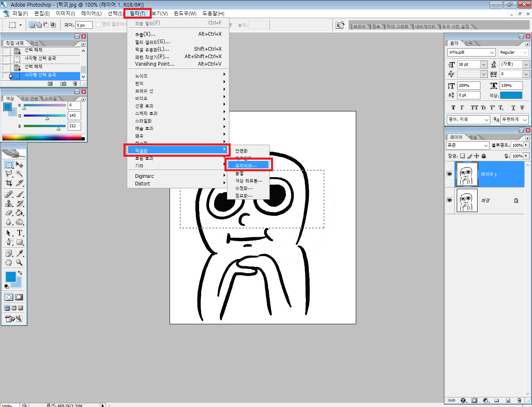Choose the Magic Wand tool

pos(19,173)
